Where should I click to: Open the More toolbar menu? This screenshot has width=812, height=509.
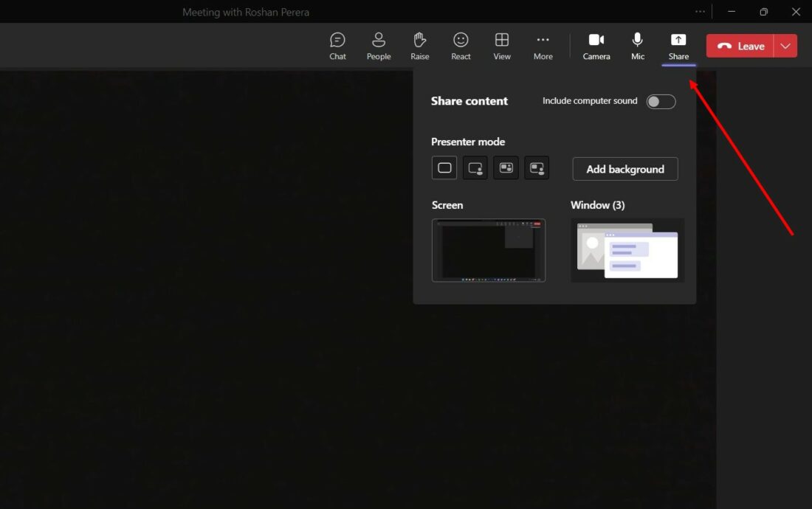pyautogui.click(x=543, y=45)
